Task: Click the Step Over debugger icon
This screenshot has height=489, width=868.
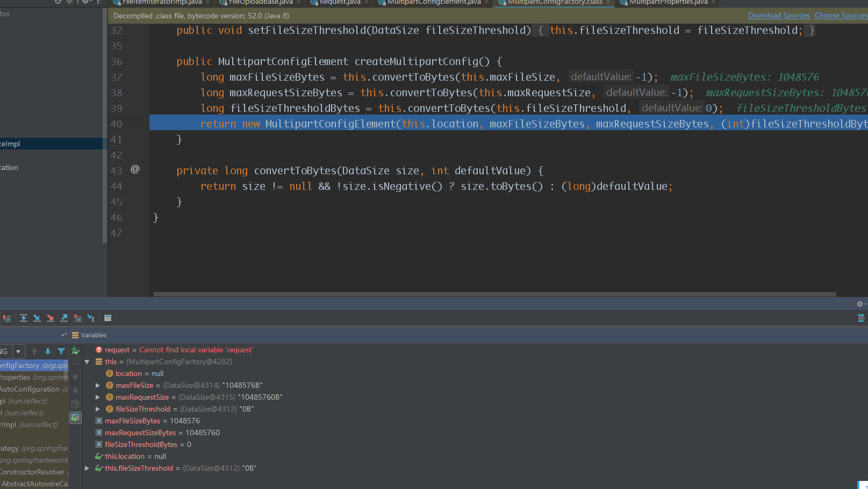Action: 24,318
